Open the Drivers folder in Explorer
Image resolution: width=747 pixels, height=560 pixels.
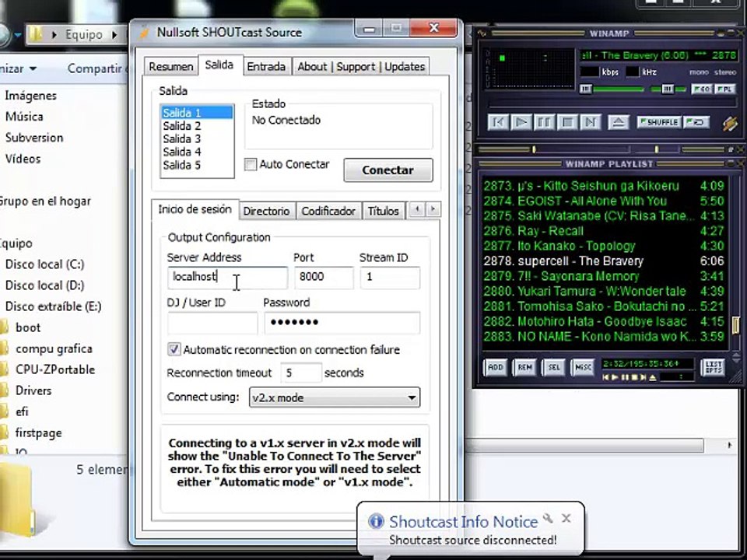pyautogui.click(x=33, y=390)
